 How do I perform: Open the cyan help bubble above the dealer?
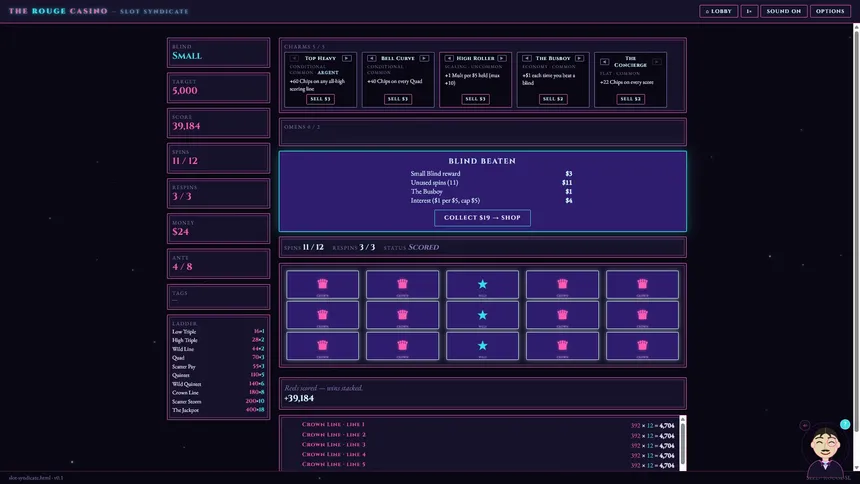point(845,424)
